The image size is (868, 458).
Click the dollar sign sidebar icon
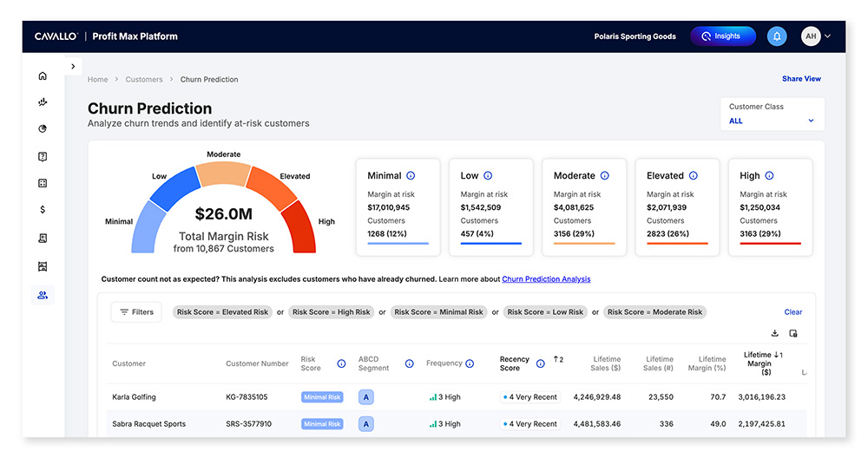pos(43,210)
